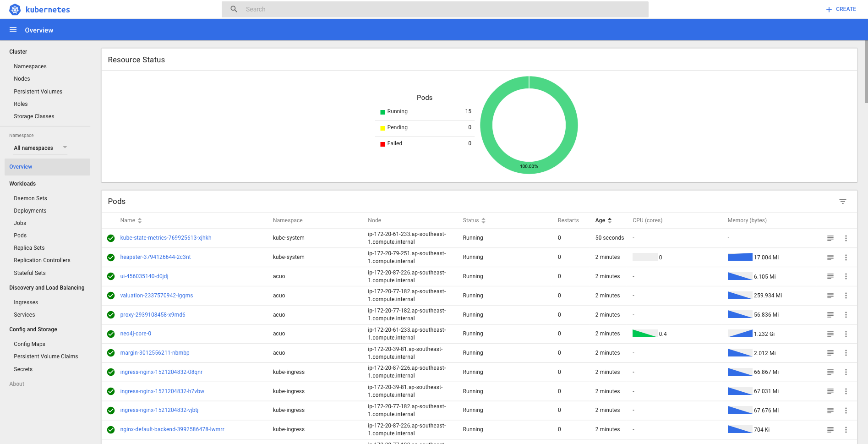The image size is (868, 444).
Task: Click heapster memory usage graph
Action: pos(740,257)
